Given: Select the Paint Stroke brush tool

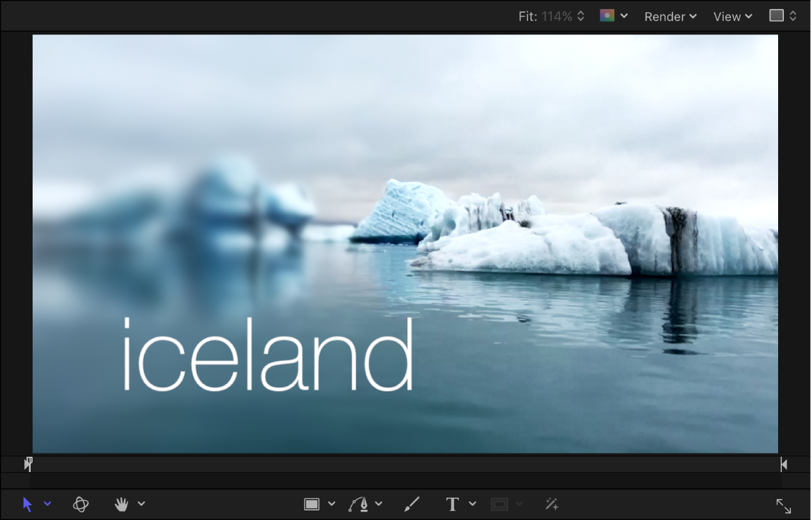Looking at the screenshot, I should 412,504.
